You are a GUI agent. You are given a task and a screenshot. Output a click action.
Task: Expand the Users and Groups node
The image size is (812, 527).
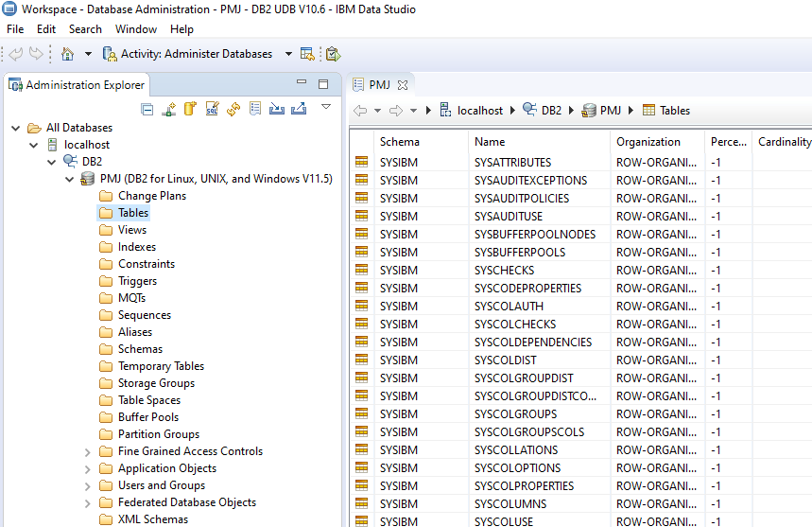click(x=88, y=485)
